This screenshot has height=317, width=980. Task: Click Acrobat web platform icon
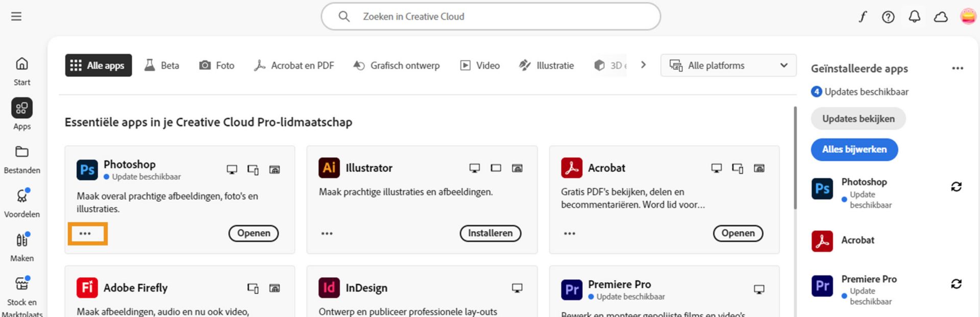pos(759,168)
